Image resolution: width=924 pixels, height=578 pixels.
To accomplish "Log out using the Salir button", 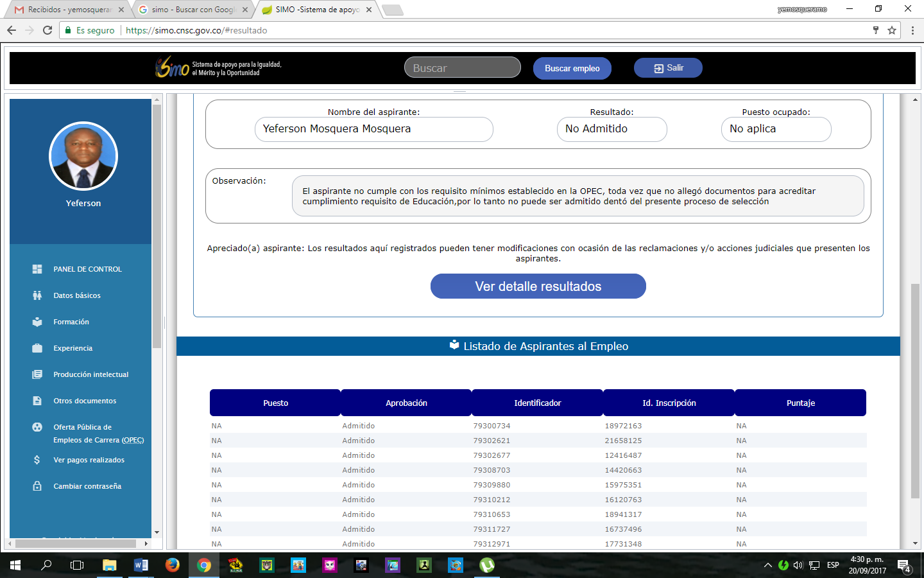I will pos(668,68).
